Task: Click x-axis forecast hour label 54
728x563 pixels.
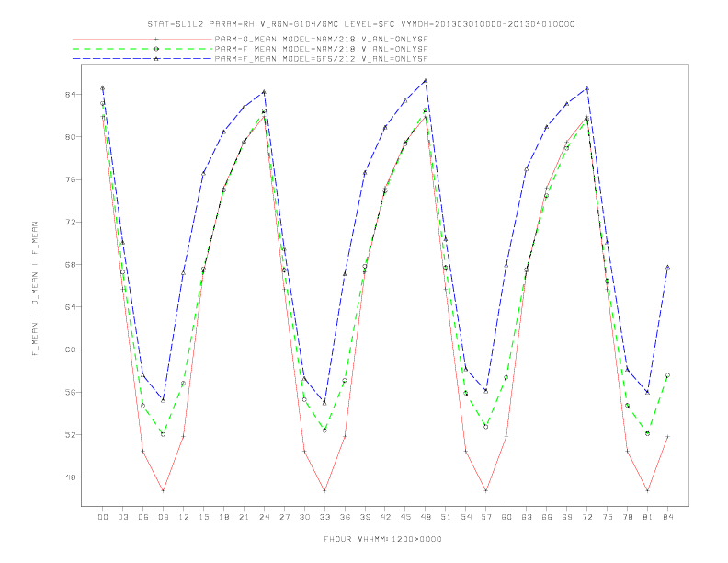Action: point(466,517)
